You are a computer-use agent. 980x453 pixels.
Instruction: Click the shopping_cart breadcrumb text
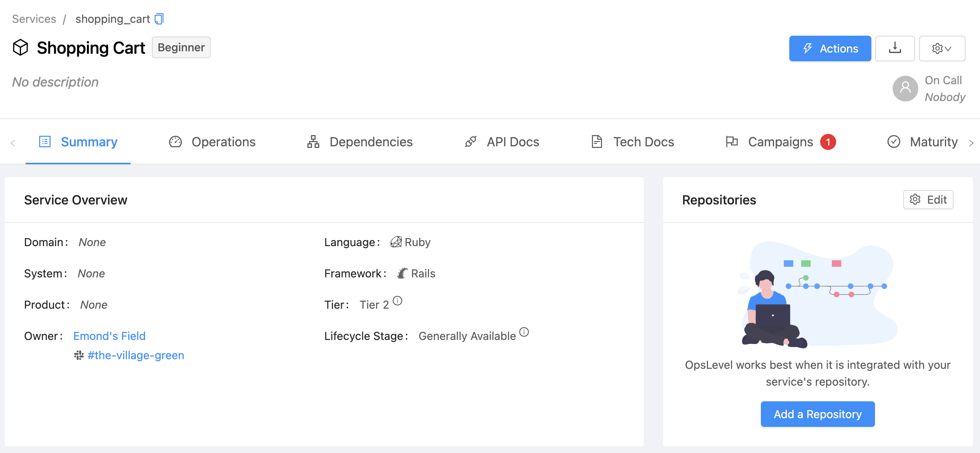coord(113,19)
